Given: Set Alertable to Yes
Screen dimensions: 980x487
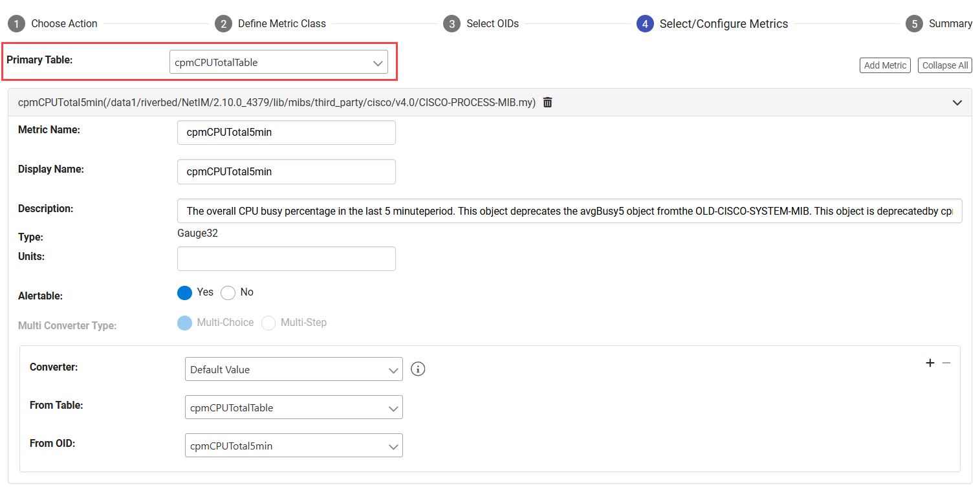Looking at the screenshot, I should 185,293.
